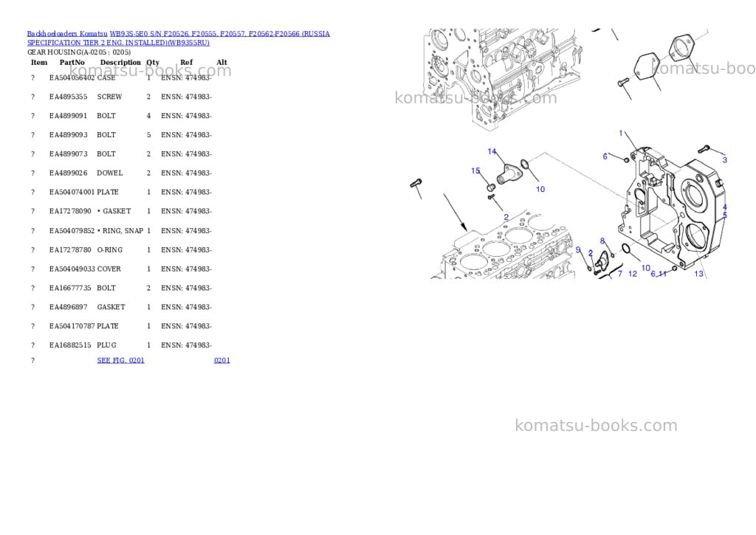Select part number EA17278780
This screenshot has height=535, width=756.
(x=70, y=250)
